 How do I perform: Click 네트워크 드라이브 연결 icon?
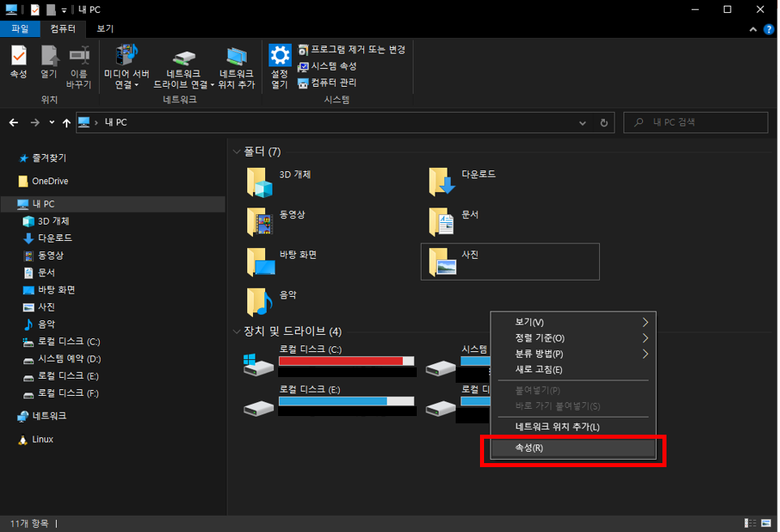183,66
